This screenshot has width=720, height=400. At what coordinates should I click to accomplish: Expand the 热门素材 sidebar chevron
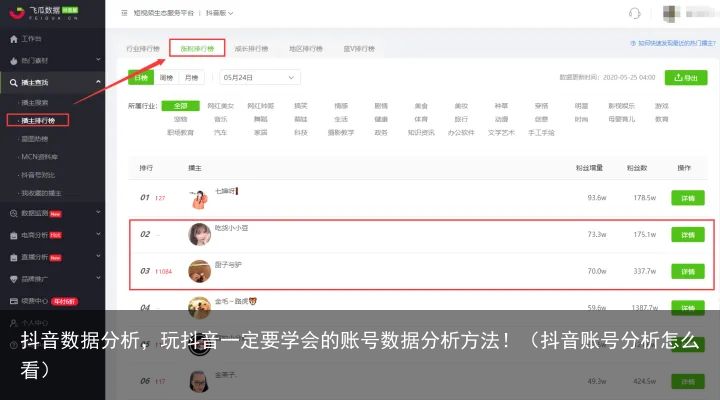98,60
